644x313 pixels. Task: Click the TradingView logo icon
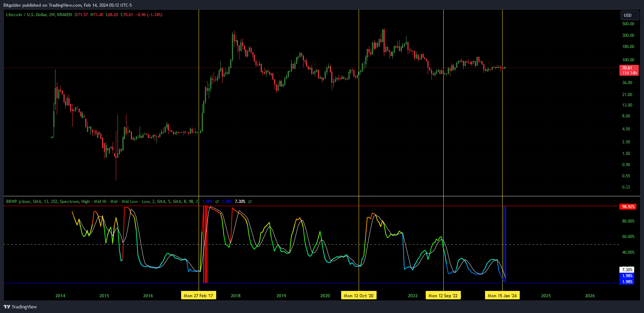[x=7, y=307]
